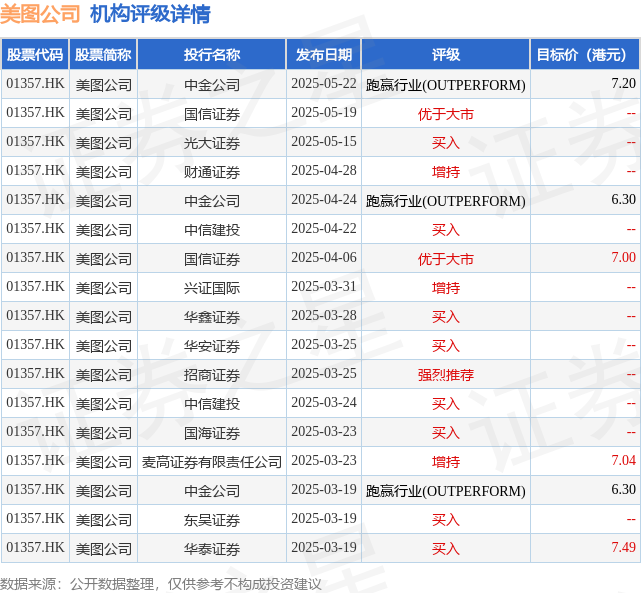Click the date 2025-05-19
Image resolution: width=641 pixels, height=593 pixels.
point(324,113)
